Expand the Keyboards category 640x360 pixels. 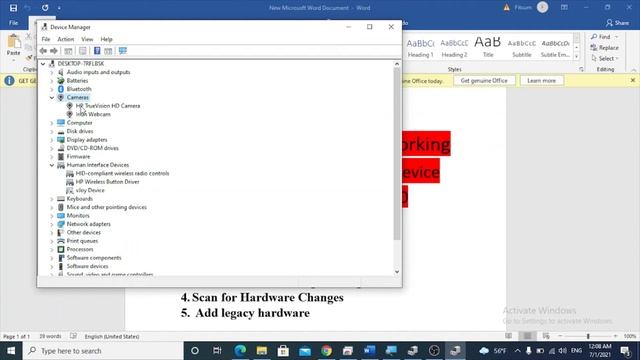click(52, 199)
